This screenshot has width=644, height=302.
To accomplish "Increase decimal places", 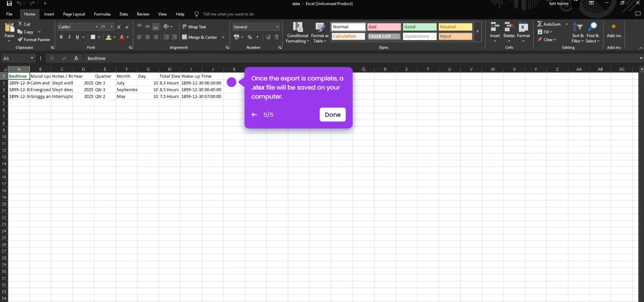I will coord(269,37).
